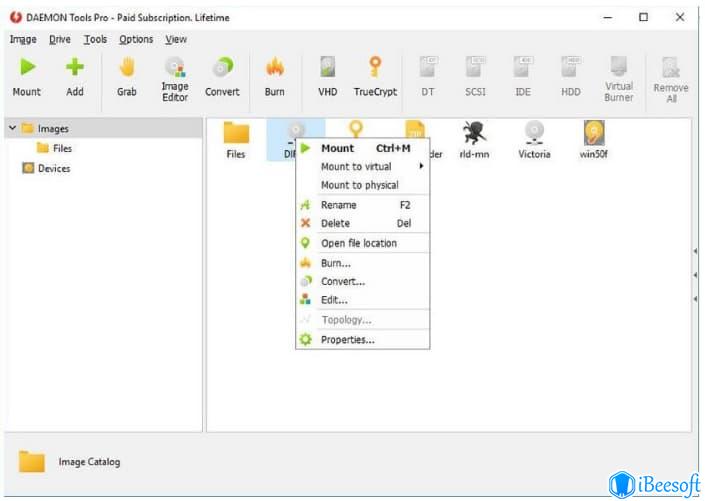Viewport: 705px width, 501px height.
Task: Click the Add image toolbar icon
Action: pyautogui.click(x=75, y=76)
